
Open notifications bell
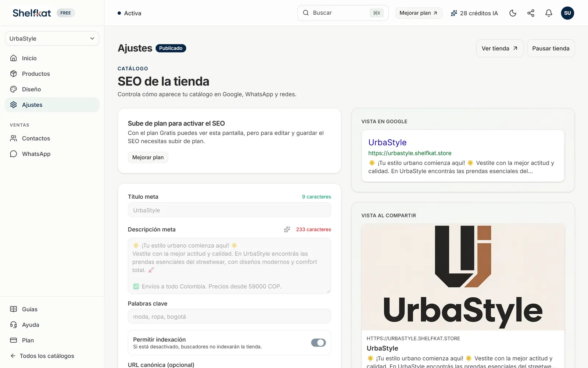tap(549, 13)
